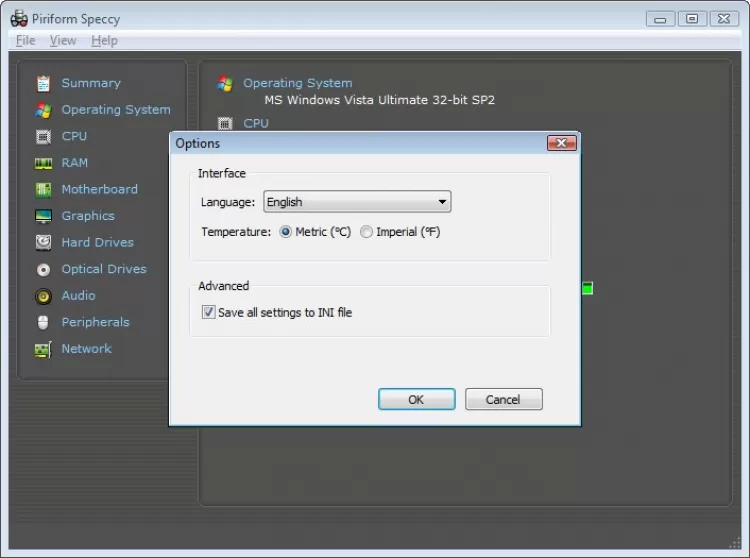Viewport: 750px width, 558px height.
Task: Select Imperial (°F) temperature option
Action: point(366,232)
